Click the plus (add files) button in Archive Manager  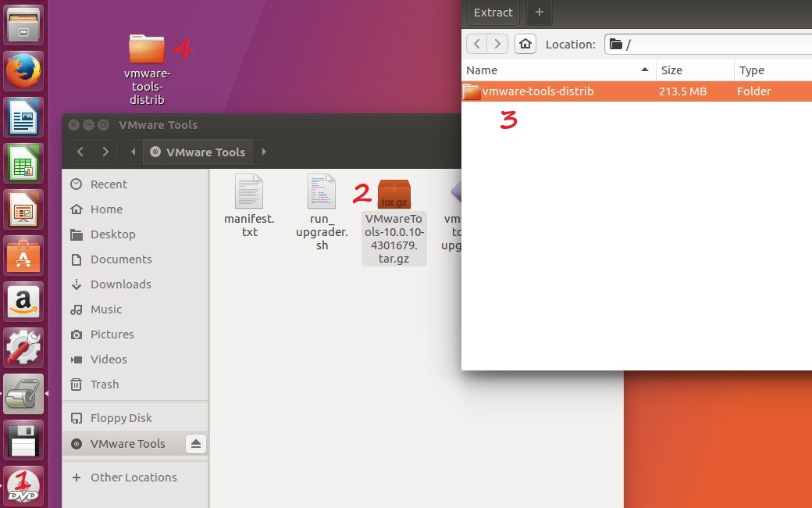coord(539,13)
